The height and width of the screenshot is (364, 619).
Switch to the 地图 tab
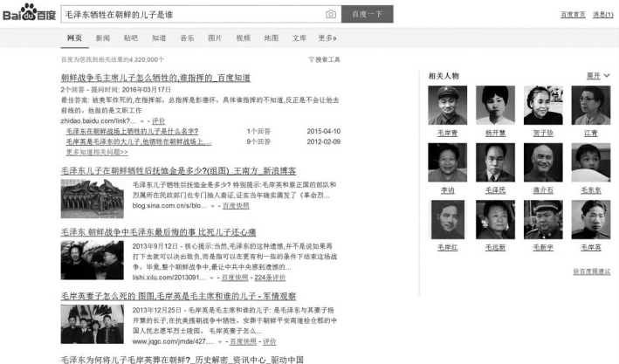click(x=272, y=38)
